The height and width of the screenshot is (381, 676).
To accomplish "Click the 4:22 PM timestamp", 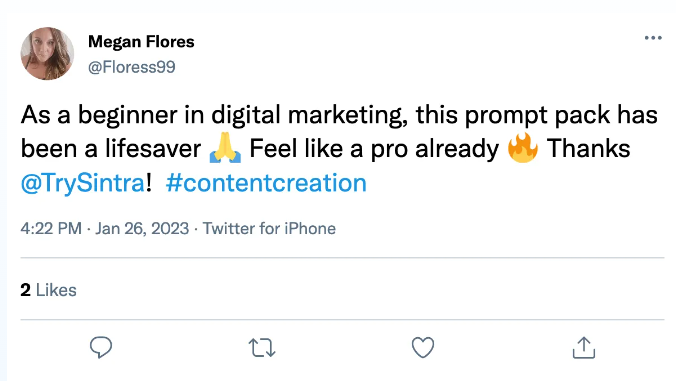I will click(x=51, y=228).
